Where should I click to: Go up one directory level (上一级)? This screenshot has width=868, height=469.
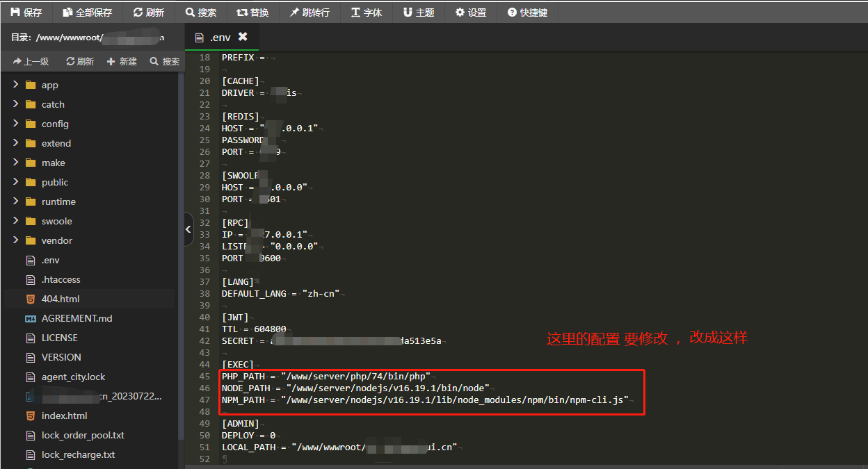31,61
